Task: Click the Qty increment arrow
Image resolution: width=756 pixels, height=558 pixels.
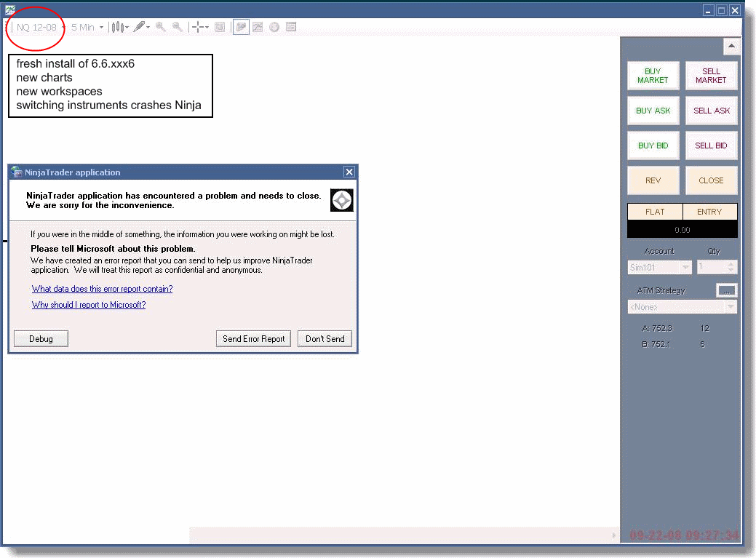Action: point(731,264)
